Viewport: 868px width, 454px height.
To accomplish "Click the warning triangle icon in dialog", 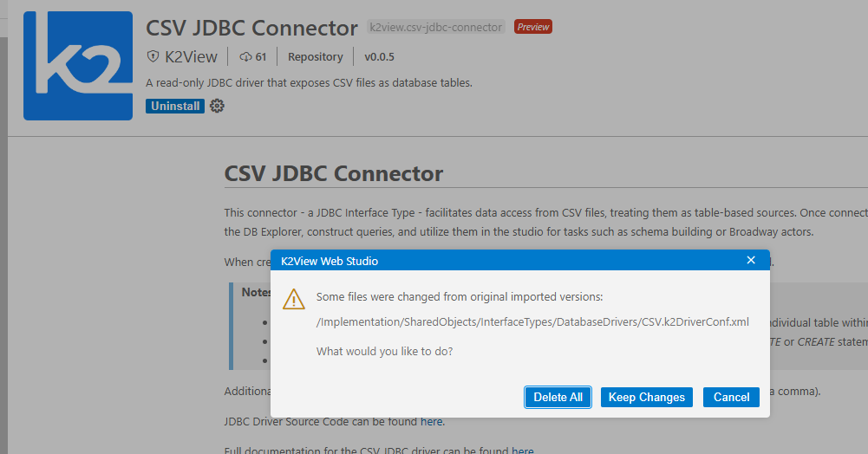I will tap(294, 300).
